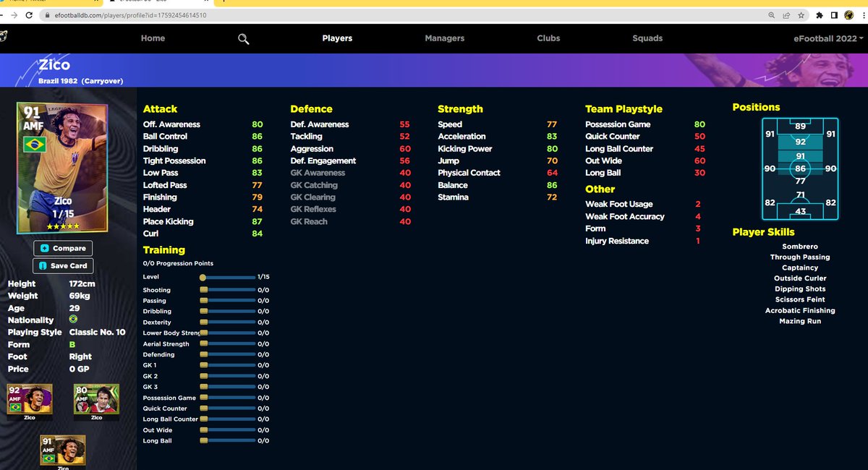Bookmark the page via the star icon
This screenshot has height=470, width=868.
pos(800,13)
